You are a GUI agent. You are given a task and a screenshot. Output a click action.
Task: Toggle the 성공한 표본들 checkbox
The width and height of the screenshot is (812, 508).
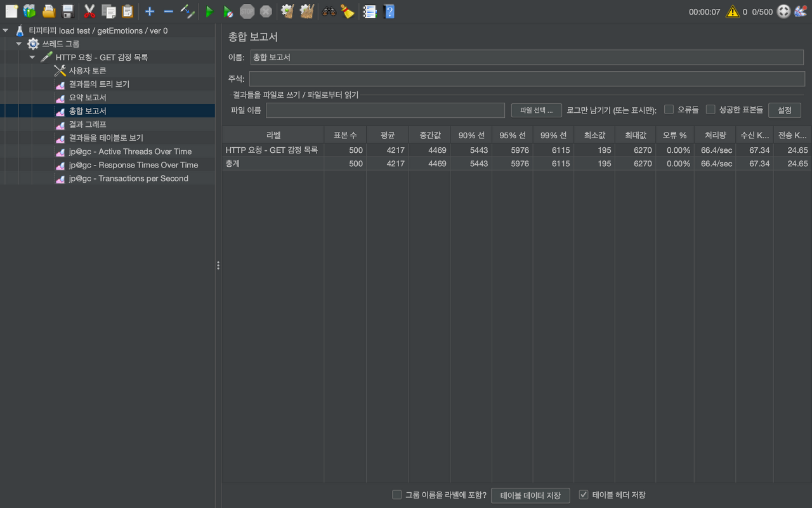[x=710, y=110]
